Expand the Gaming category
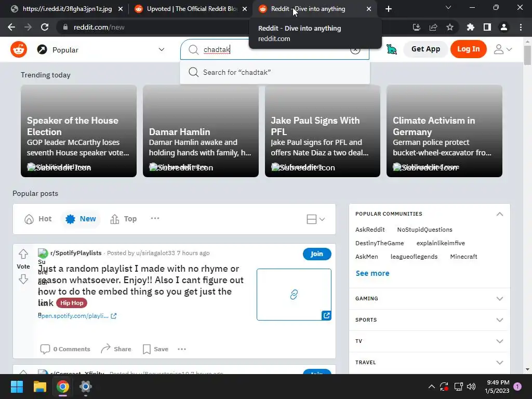 coord(429,299)
